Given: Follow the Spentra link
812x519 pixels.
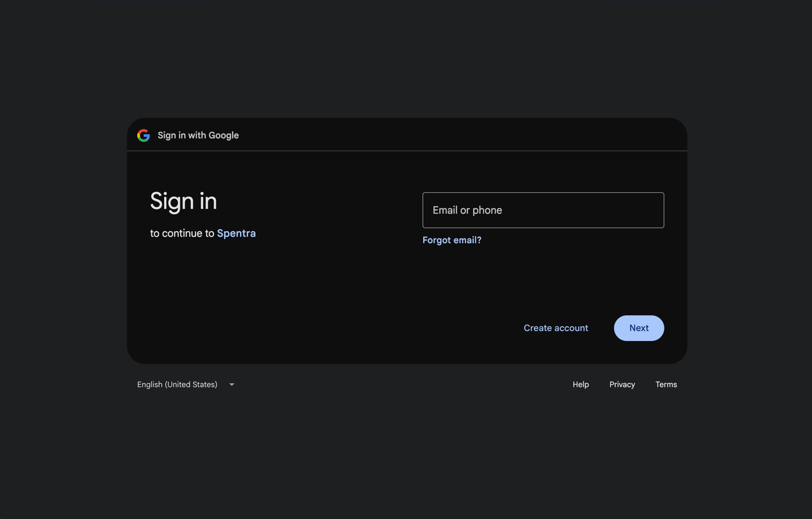Looking at the screenshot, I should [236, 233].
